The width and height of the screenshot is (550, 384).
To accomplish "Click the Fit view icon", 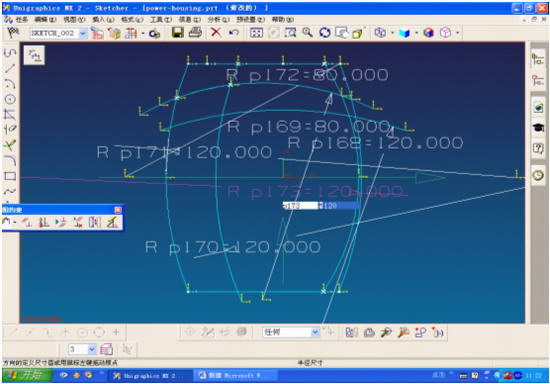I will pyautogui.click(x=256, y=33).
